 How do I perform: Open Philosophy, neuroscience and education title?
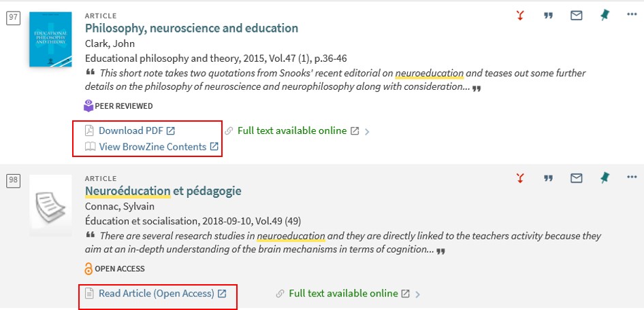tap(191, 29)
